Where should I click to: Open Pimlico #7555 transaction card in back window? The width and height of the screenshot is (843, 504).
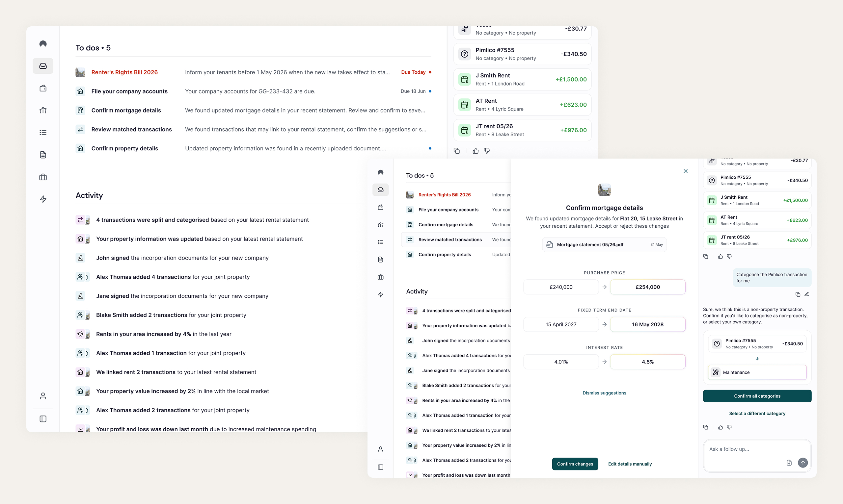pyautogui.click(x=522, y=54)
